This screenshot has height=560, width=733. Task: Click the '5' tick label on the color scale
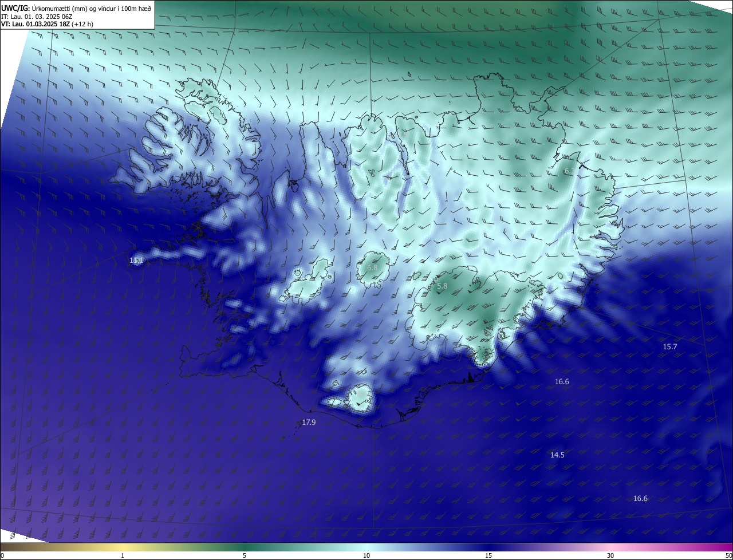(x=245, y=555)
